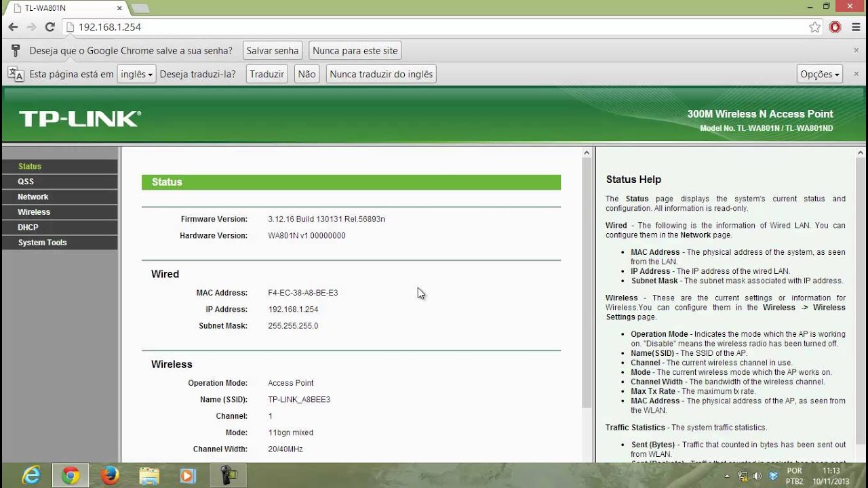Click the key icon in the password bar

coord(16,51)
